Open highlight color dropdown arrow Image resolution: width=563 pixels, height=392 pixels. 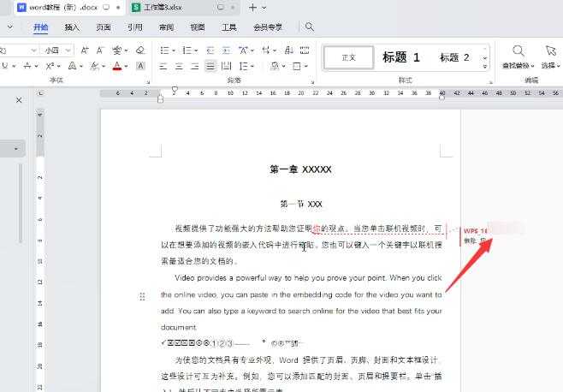[104, 66]
